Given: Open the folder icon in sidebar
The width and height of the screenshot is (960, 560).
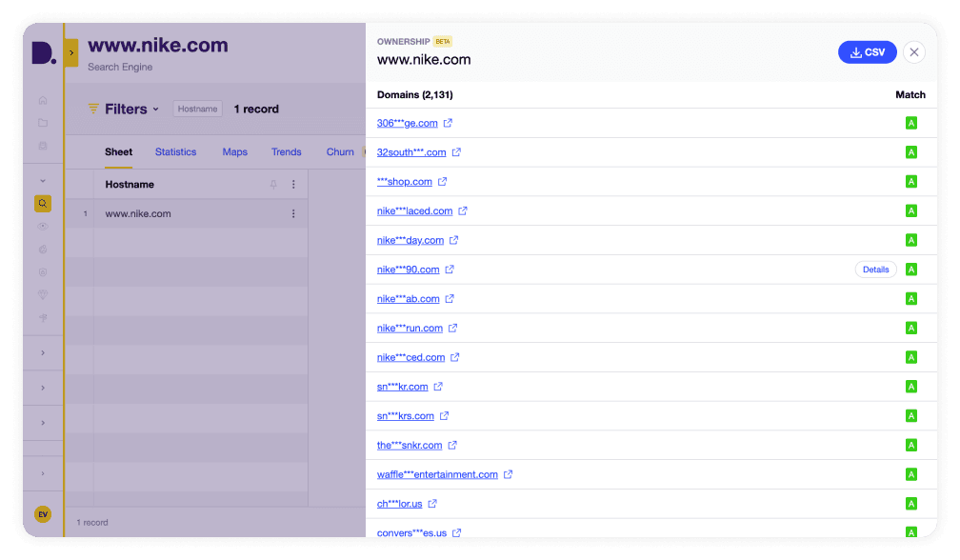Looking at the screenshot, I should click(x=43, y=123).
